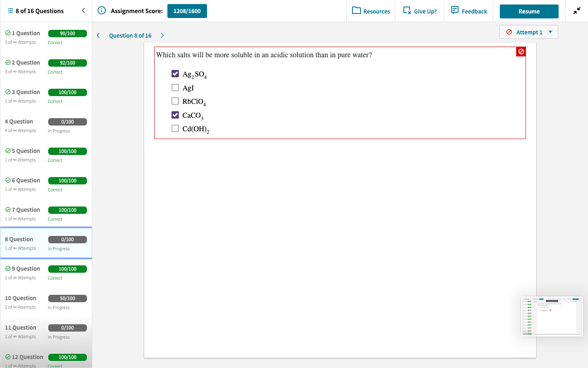Viewport: 588px width, 368px height.
Task: Click the Resources folder icon
Action: [x=355, y=11]
